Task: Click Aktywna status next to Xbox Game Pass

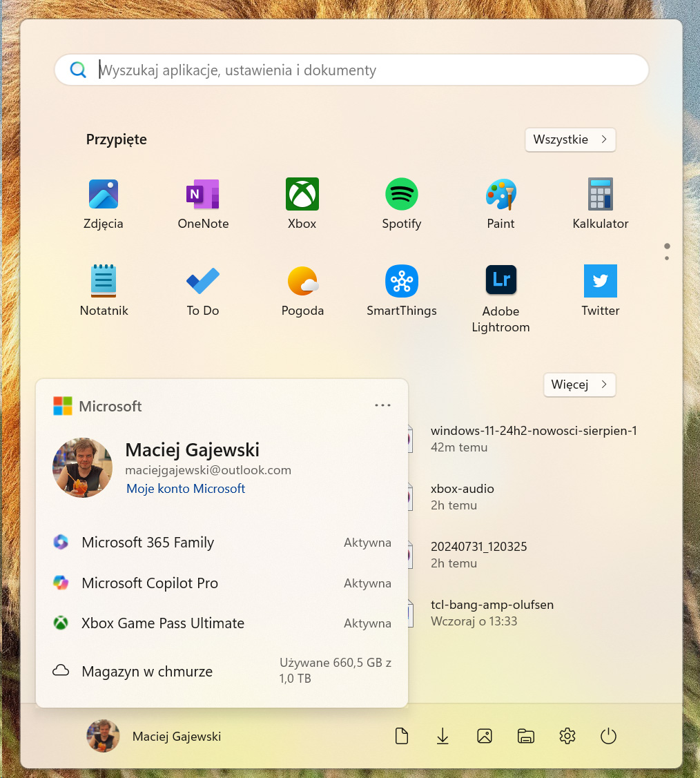Action: (x=367, y=623)
